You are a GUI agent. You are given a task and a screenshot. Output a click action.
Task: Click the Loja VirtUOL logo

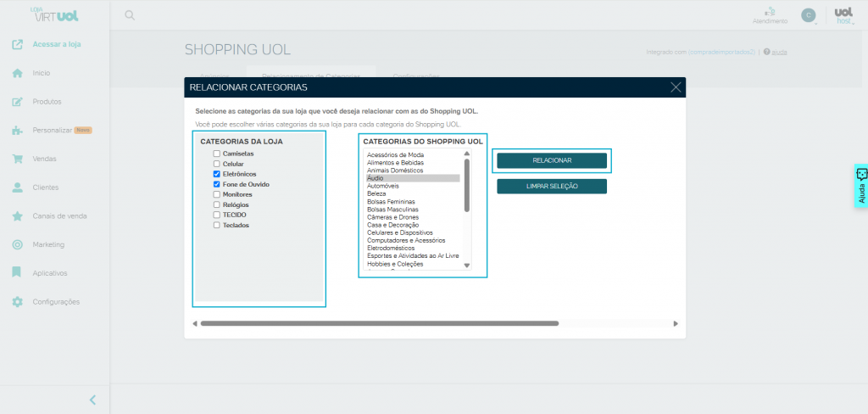tap(54, 14)
